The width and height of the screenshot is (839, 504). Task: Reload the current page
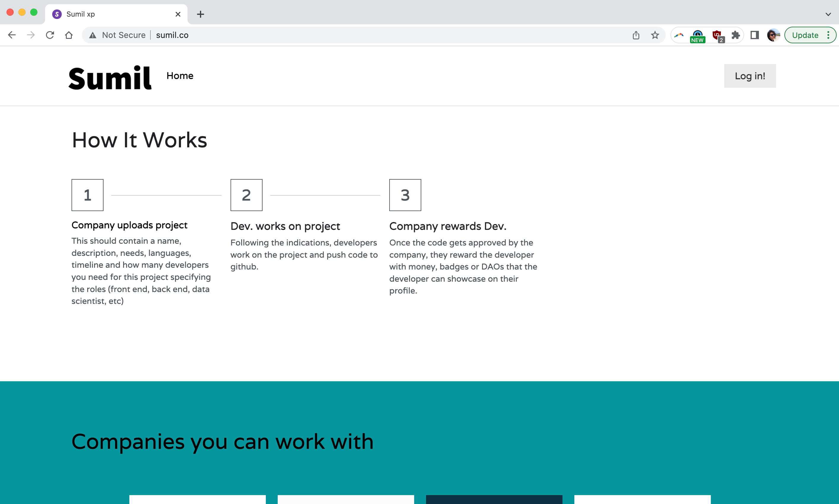[50, 35]
